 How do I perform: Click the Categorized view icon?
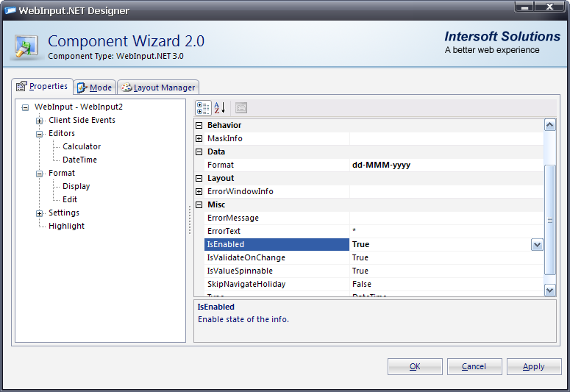coord(203,108)
